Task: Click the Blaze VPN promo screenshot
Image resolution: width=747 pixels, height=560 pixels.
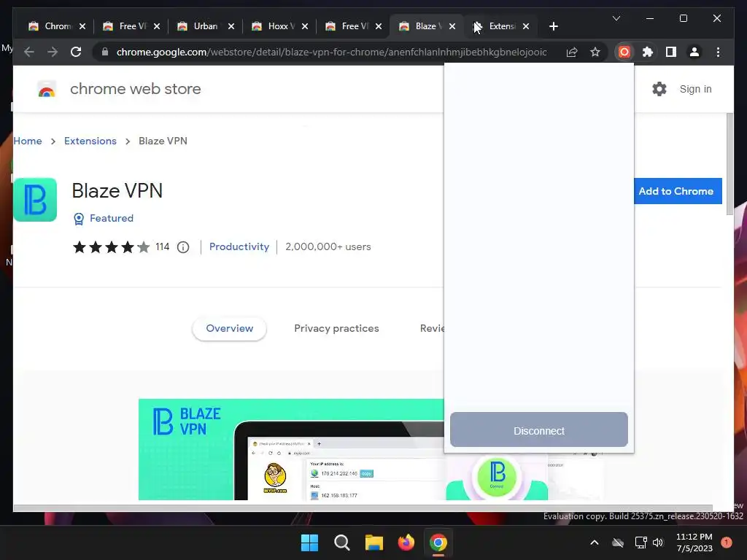Action: 291,449
